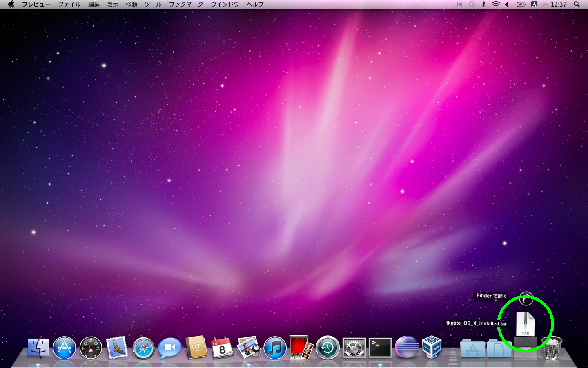The image size is (588, 368).
Task: Open the iCal calendar icon
Action: click(222, 348)
